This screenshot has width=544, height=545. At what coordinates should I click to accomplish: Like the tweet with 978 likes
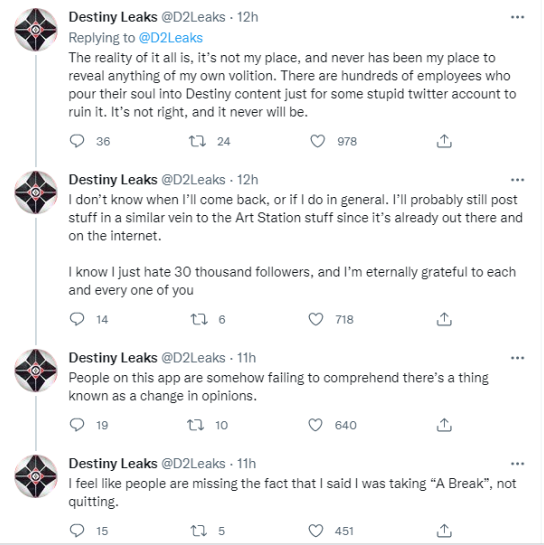(317, 141)
